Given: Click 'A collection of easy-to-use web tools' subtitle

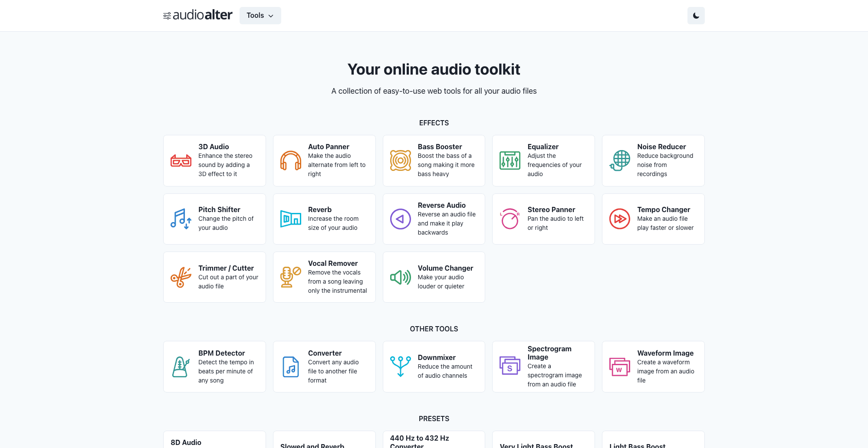Looking at the screenshot, I should 434,91.
